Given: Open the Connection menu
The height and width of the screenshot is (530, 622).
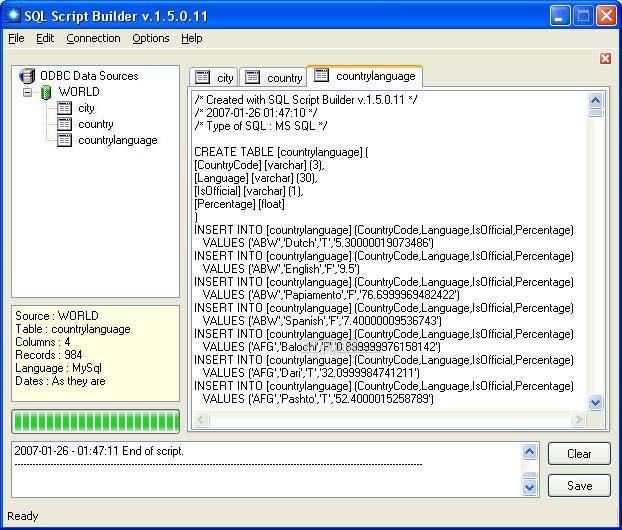Looking at the screenshot, I should pyautogui.click(x=93, y=38).
